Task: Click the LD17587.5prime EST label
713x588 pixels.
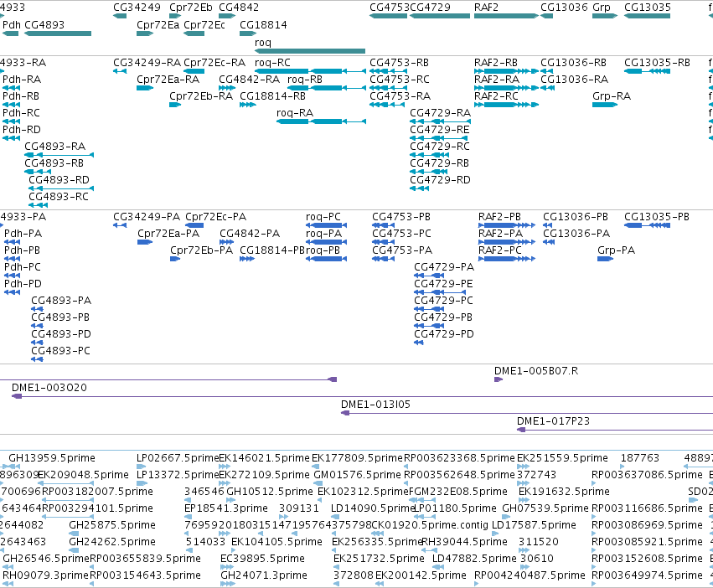Action: [x=534, y=525]
